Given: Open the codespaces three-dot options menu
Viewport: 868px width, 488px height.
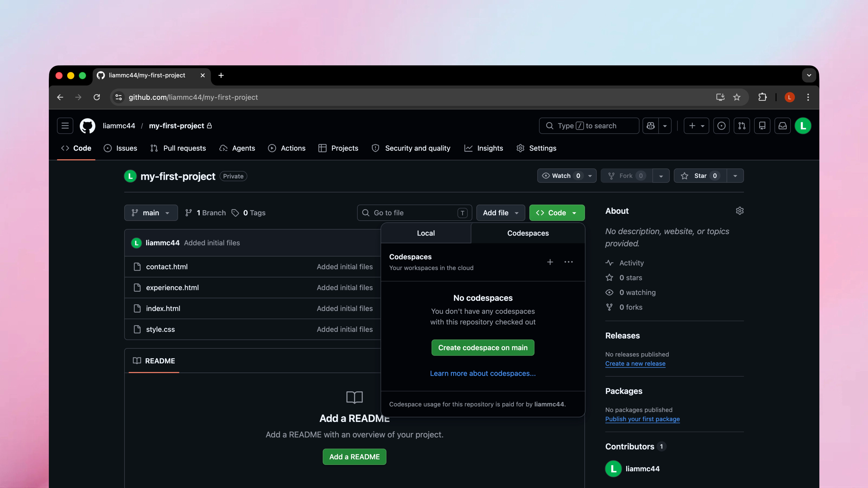Looking at the screenshot, I should [568, 262].
